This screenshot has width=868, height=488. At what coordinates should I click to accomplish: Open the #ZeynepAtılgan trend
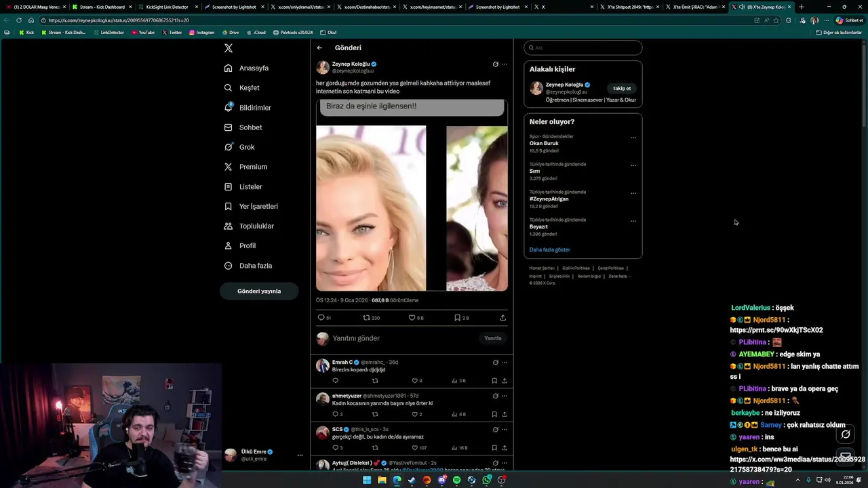click(x=549, y=199)
